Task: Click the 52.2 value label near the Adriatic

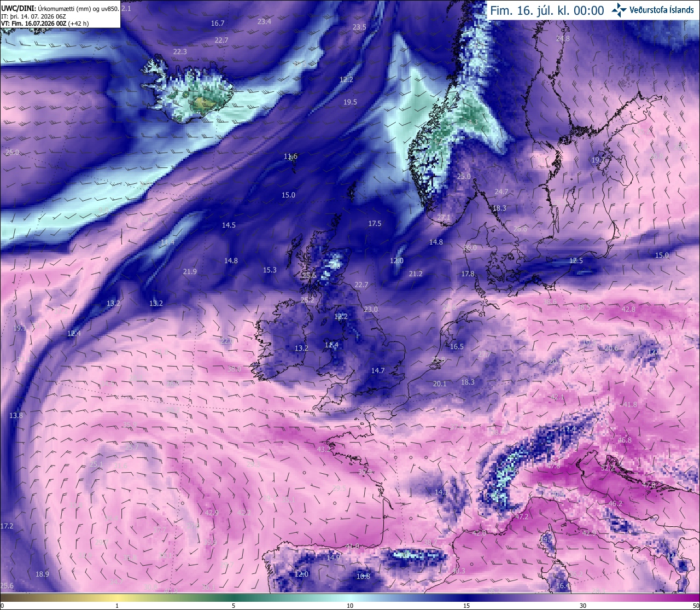Action: (x=608, y=468)
